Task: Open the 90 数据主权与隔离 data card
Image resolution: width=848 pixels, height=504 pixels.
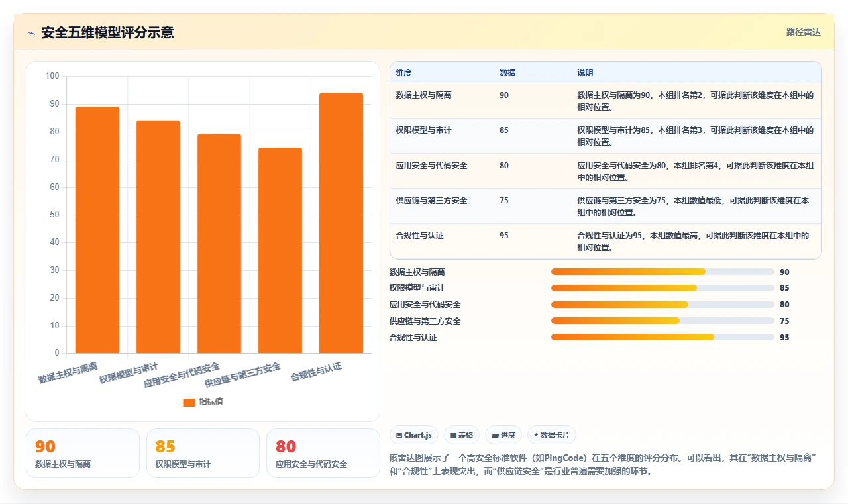Action: 83,453
